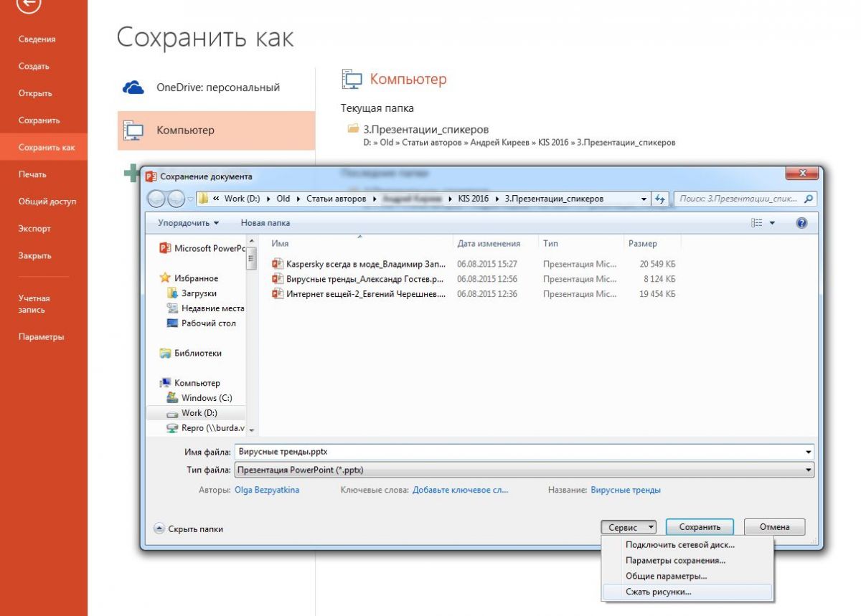Click Статьи авторов in breadcrumb path
This screenshot has width=861, height=616.
coord(337,199)
